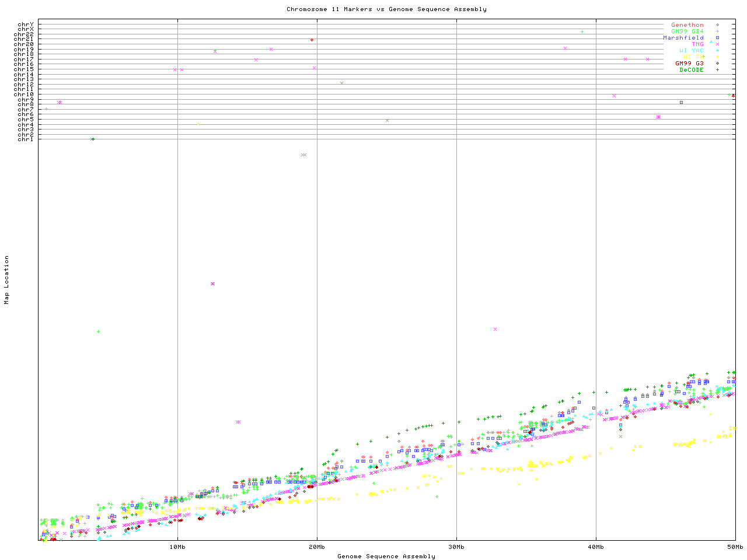This screenshot has height=560, width=747.
Task: Select the chr1 label on the y-axis
Action: tap(26, 139)
